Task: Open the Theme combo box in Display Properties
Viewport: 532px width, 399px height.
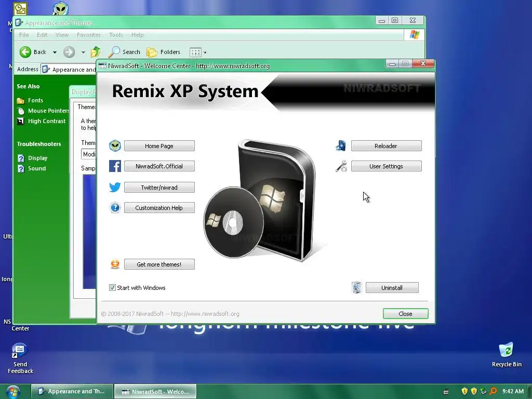Action: 88,154
